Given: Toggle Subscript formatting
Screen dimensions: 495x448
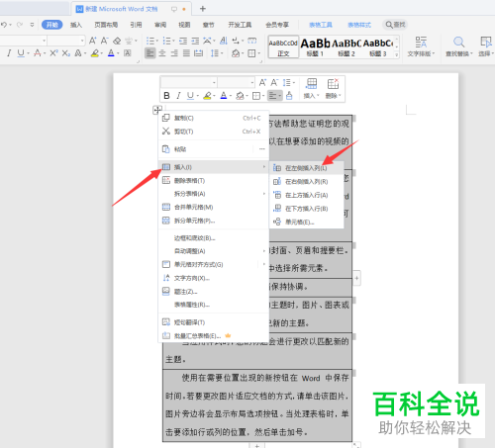Looking at the screenshot, I should (x=66, y=53).
